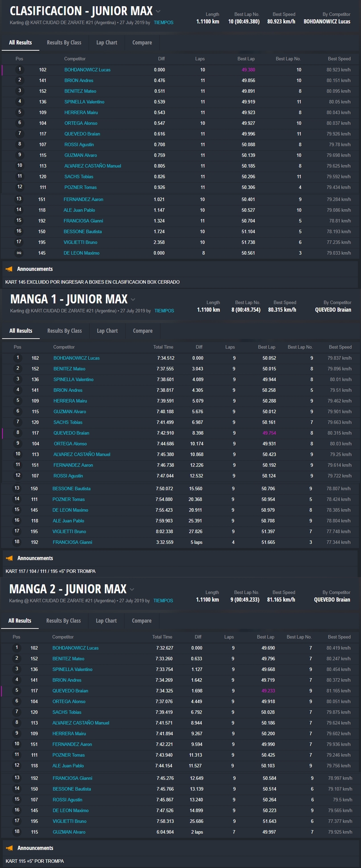Viewport: 361px width, 868px height.
Task: Open BRION Andres in Clasificacion results
Action: tap(79, 81)
